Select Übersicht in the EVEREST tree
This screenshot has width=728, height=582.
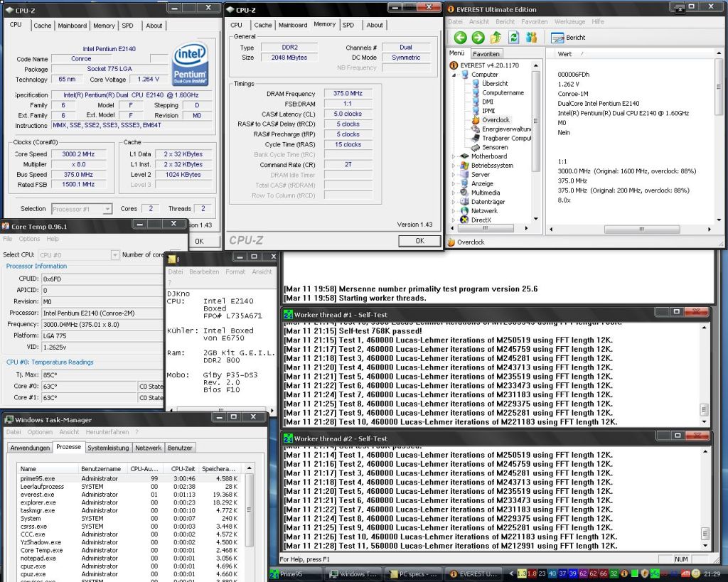click(495, 84)
